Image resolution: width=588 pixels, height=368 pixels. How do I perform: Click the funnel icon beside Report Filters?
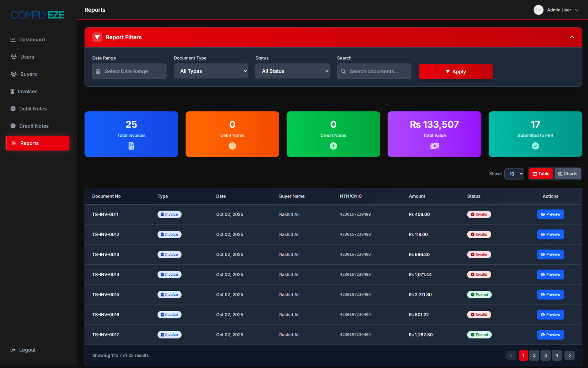(x=97, y=37)
